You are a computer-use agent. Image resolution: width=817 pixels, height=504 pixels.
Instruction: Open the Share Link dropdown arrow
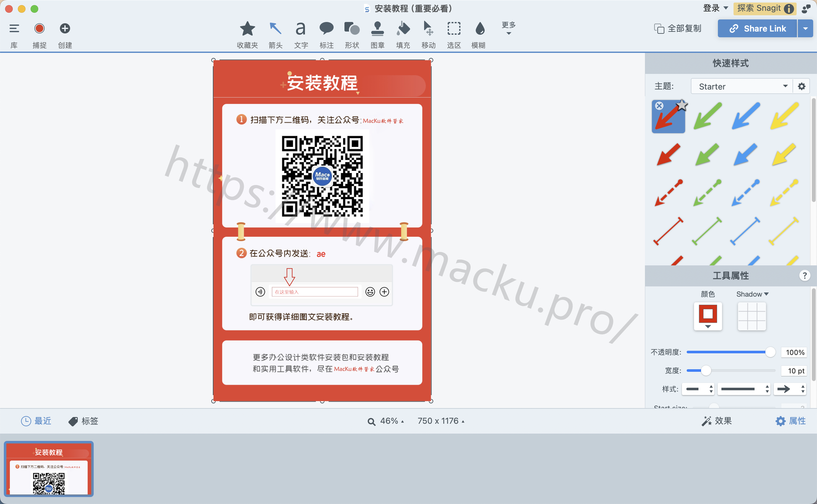coord(805,29)
